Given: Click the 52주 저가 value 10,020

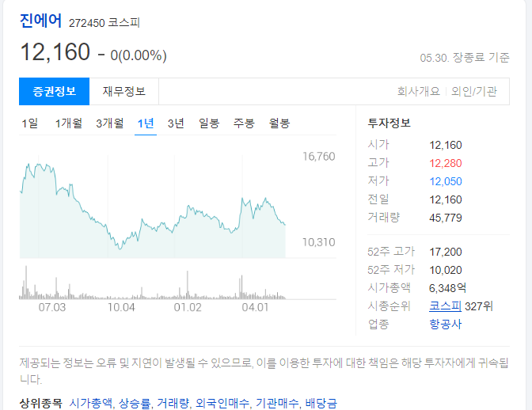Looking at the screenshot, I should pos(446,270).
